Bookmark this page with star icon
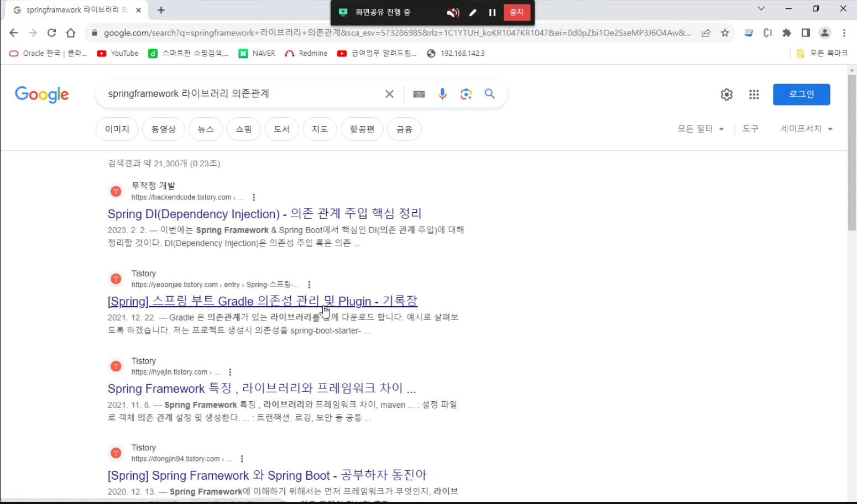Screen dimensions: 857x504 click(x=725, y=33)
